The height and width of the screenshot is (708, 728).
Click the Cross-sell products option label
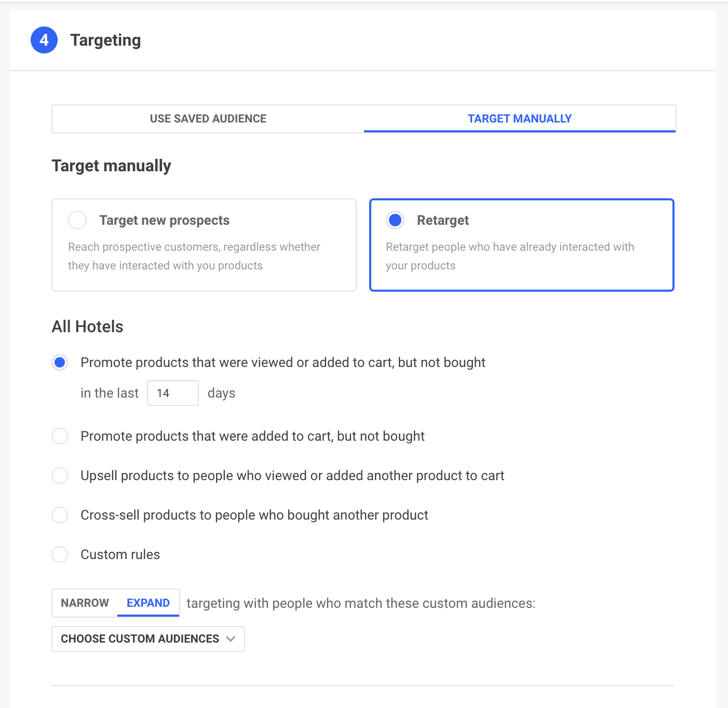point(254,515)
